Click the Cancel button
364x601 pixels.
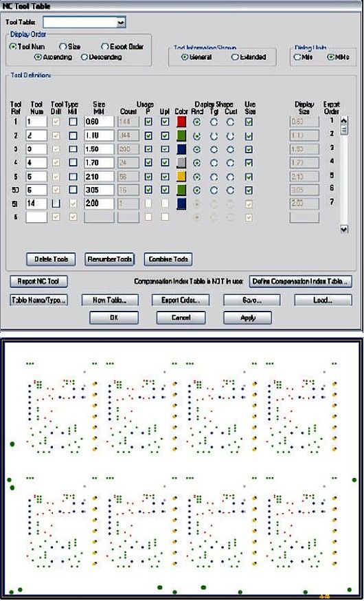coord(181,318)
